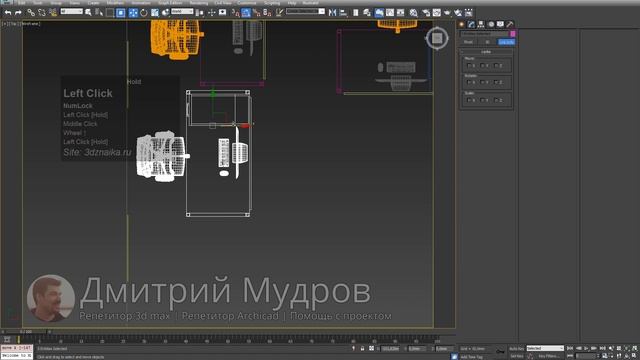Image resolution: width=640 pixels, height=360 pixels.
Task: Click the ViewCube in the viewport
Action: [437, 38]
